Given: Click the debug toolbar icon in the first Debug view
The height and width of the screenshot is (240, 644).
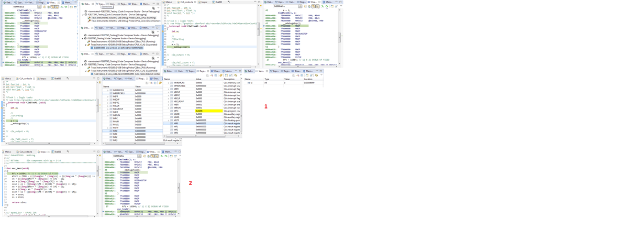Looking at the screenshot, I should point(153,8).
